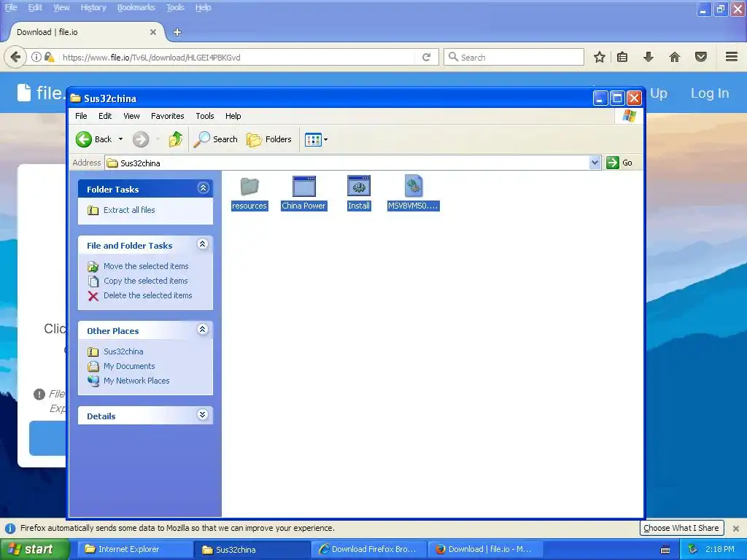The height and width of the screenshot is (560, 747).
Task: Open Firefox Downloads arrow icon
Action: [x=649, y=57]
